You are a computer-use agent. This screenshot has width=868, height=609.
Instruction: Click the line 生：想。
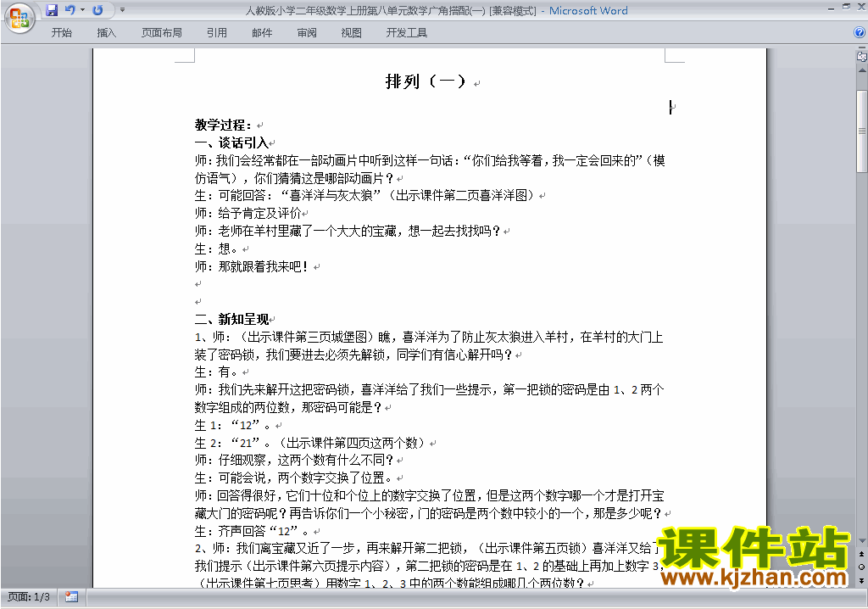216,249
